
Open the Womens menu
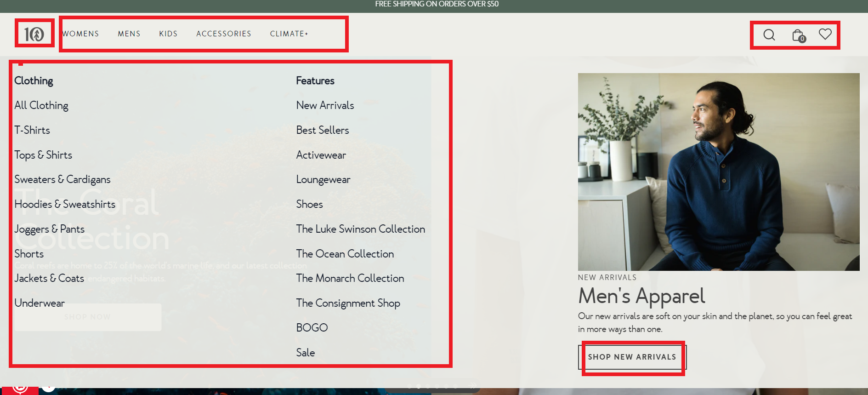click(x=80, y=34)
